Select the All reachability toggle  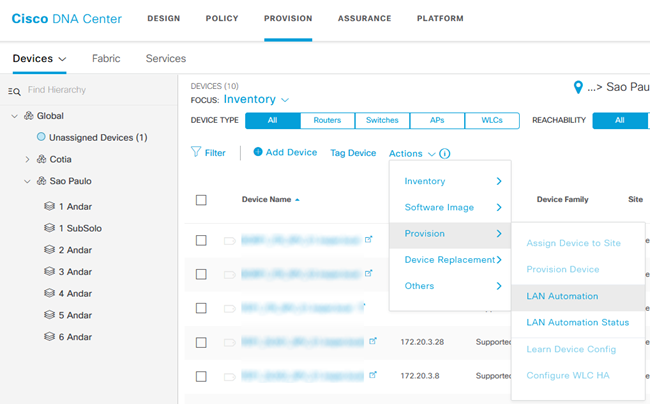(x=620, y=120)
